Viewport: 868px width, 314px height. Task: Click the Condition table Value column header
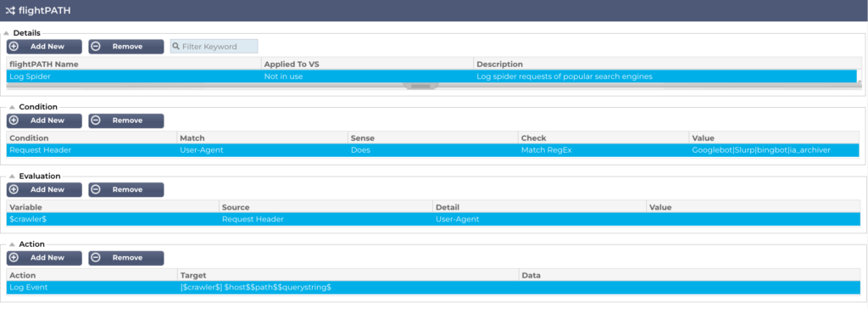point(775,137)
